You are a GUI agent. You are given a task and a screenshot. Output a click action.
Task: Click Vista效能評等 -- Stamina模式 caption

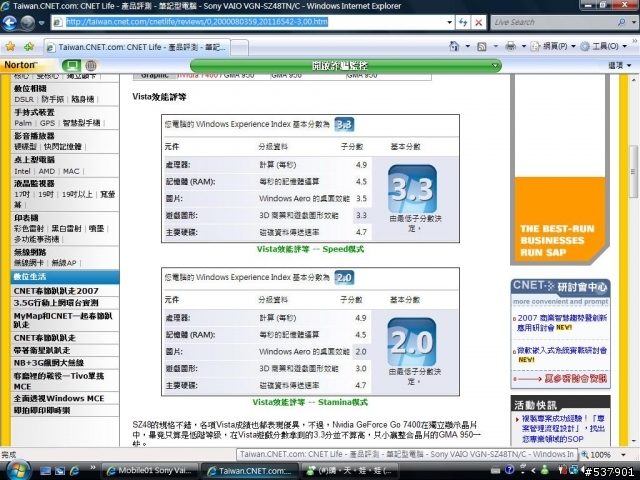[310, 402]
